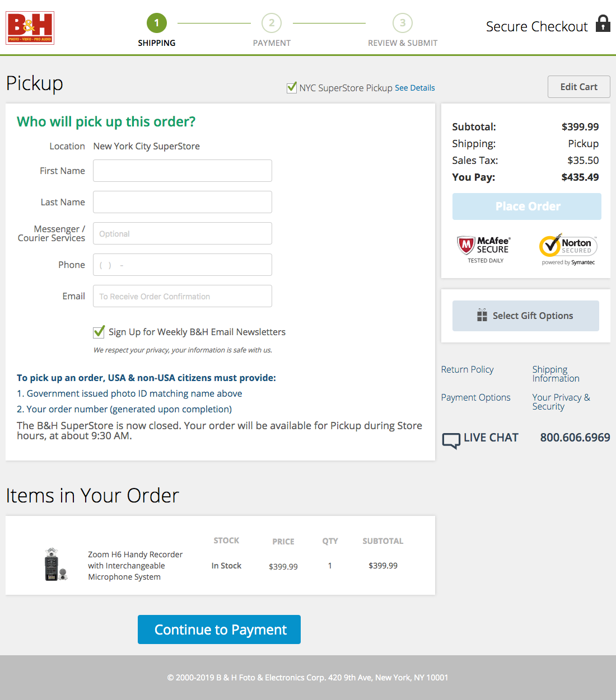Viewport: 616px width, 700px height.
Task: Toggle the weekly email newsletters checkbox
Action: (x=99, y=332)
